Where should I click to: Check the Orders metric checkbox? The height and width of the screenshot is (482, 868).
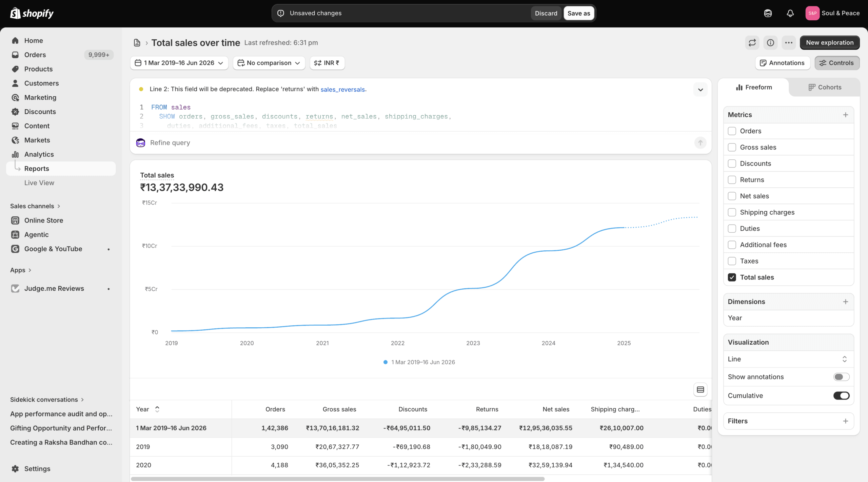(732, 131)
